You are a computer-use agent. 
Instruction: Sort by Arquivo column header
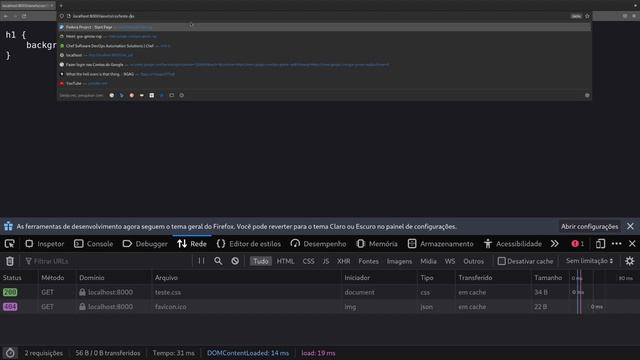click(x=246, y=278)
